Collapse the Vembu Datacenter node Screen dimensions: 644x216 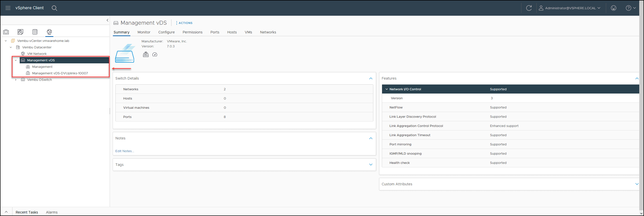tap(11, 47)
